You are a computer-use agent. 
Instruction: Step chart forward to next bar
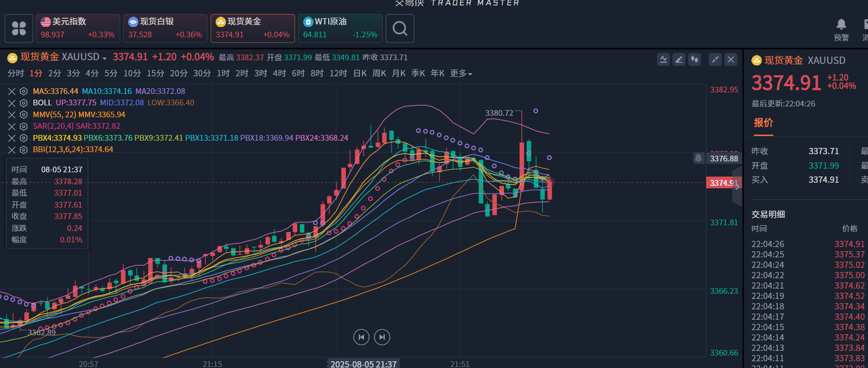[x=382, y=337]
